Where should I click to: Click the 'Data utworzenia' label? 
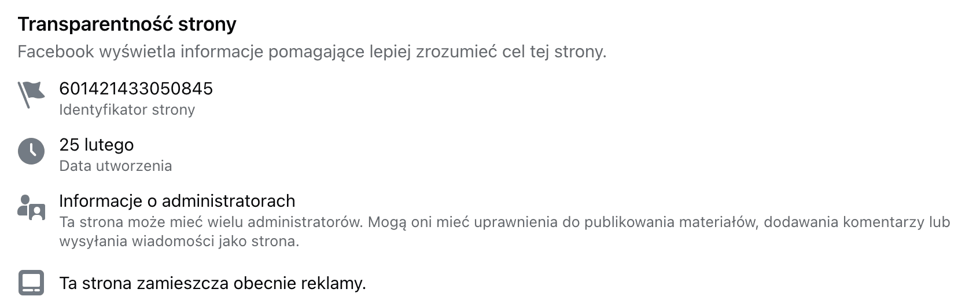tap(116, 166)
